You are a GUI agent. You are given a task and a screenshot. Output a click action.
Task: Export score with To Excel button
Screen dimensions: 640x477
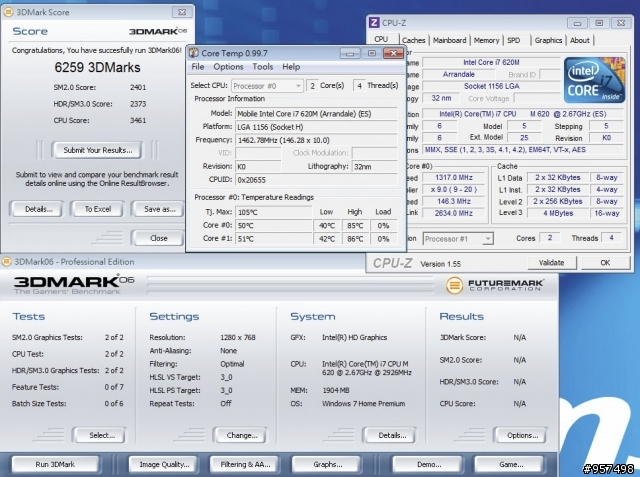(98, 209)
